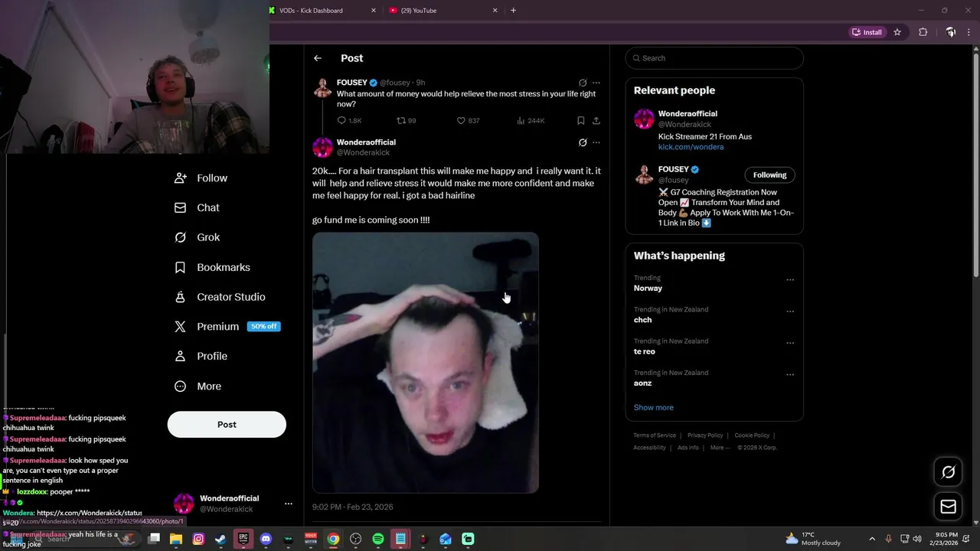Image resolution: width=980 pixels, height=551 pixels.
Task: Share FOUSEY's post
Action: tap(596, 121)
